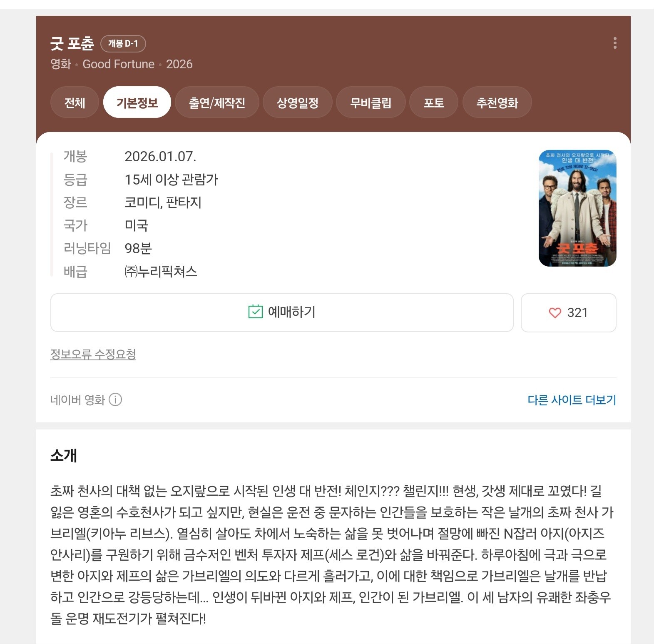Open the three-dot more options menu

coord(615,43)
